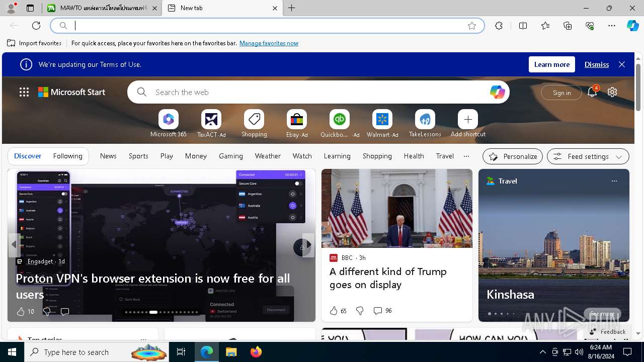644x362 pixels.
Task: Toggle split screen view icon
Action: 523,26
